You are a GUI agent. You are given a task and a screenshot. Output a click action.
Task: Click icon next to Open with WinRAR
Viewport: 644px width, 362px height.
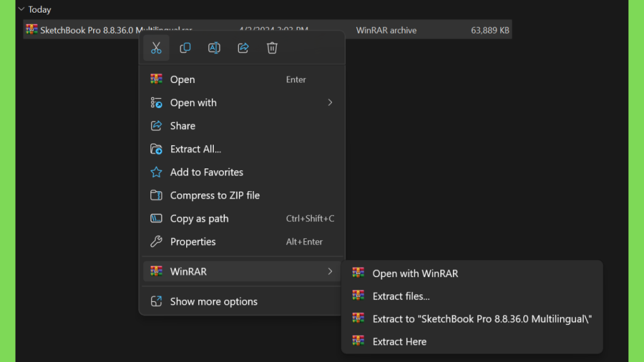[358, 273]
